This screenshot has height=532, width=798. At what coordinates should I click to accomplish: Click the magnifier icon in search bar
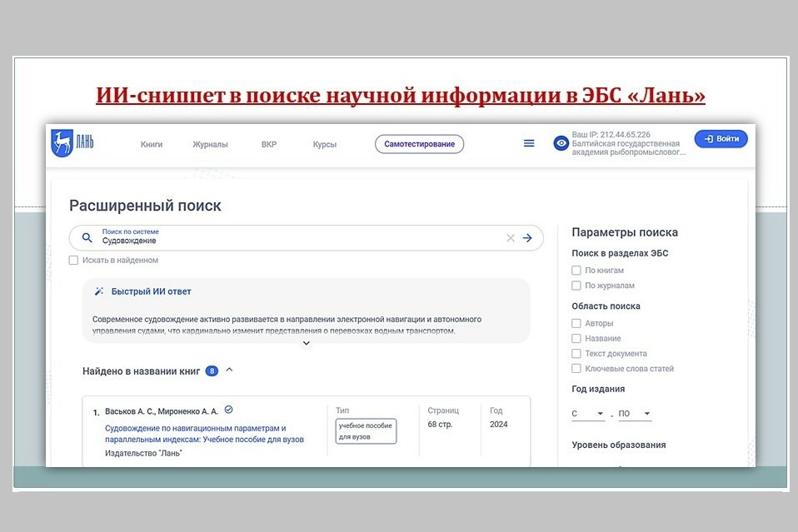pyautogui.click(x=87, y=237)
